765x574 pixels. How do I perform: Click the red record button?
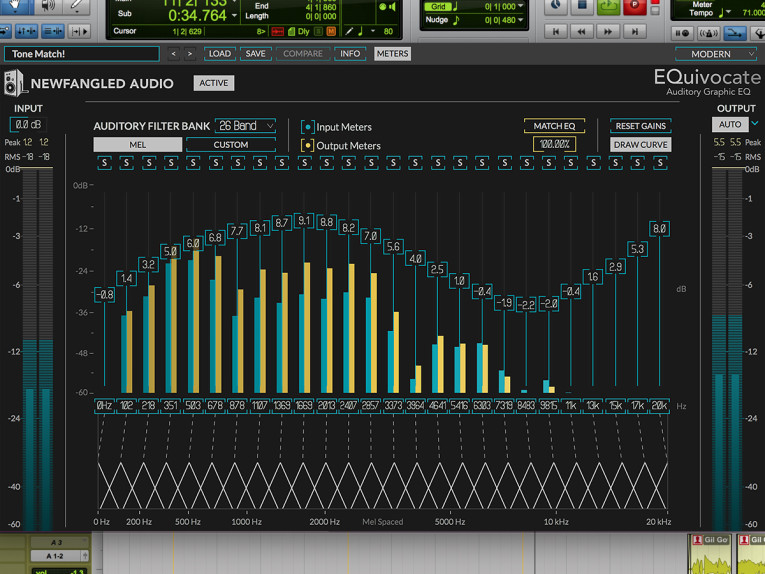pyautogui.click(x=635, y=6)
